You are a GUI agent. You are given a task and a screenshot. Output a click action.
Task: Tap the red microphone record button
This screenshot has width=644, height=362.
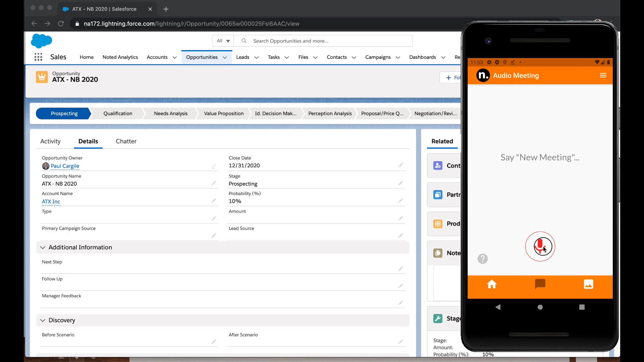(x=540, y=246)
